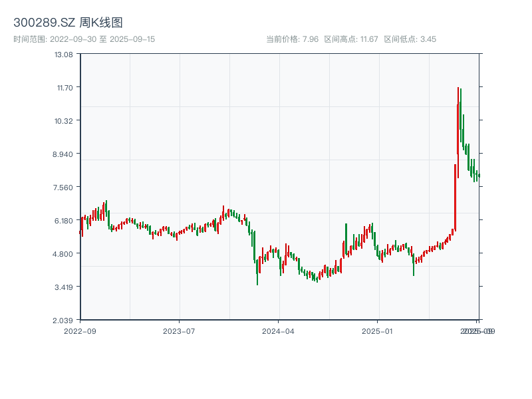Image resolution: width=532 pixels, height=399 pixels.
Task: Select the 2022-09 x-axis date label
Action: [80, 331]
